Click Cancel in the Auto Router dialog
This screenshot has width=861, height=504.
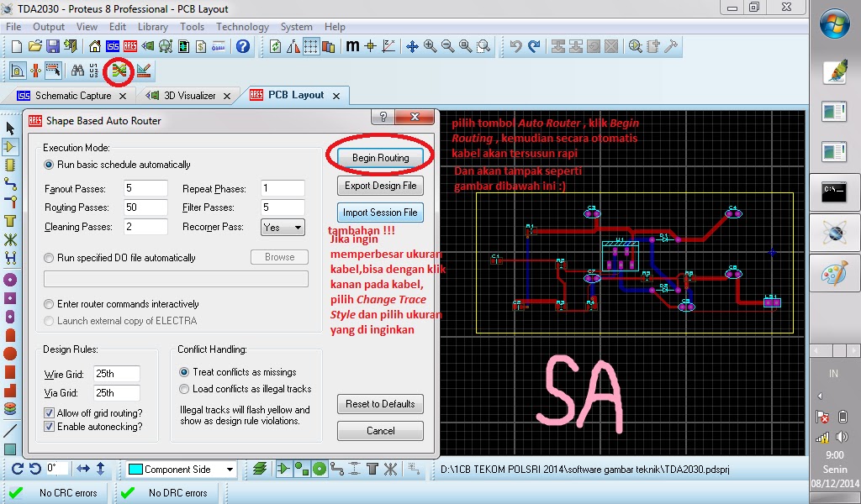(381, 431)
